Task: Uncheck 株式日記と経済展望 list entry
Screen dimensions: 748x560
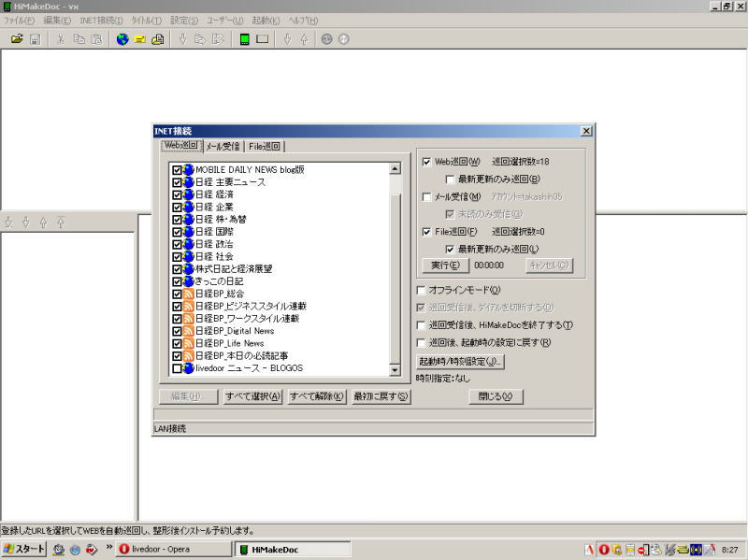Action: [177, 269]
